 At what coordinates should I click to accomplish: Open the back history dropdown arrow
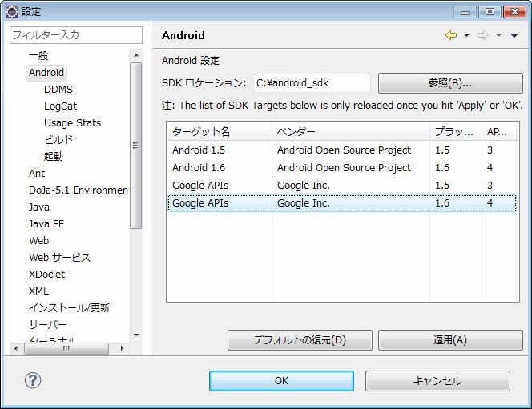point(466,36)
